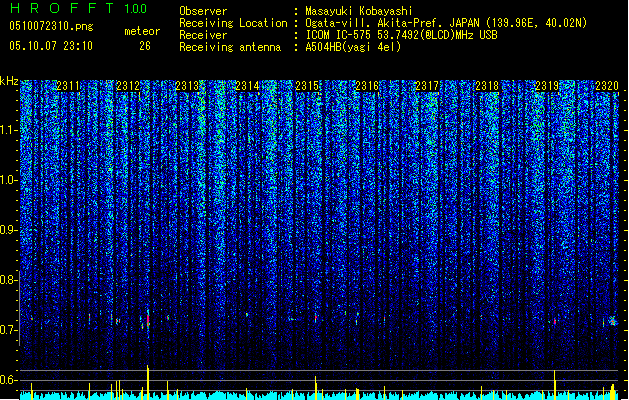Click the 1.1 frequency axis tick
The width and height of the screenshot is (629, 400).
point(8,130)
